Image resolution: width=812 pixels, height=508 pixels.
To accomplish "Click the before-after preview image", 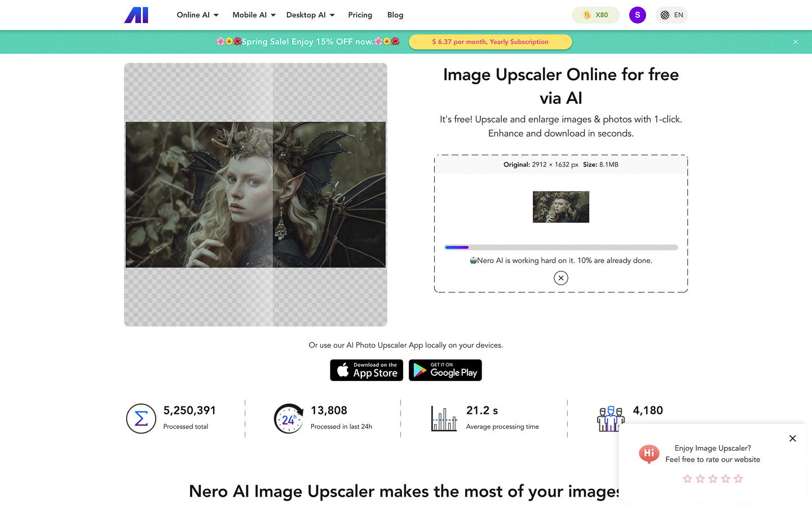I will click(x=255, y=195).
